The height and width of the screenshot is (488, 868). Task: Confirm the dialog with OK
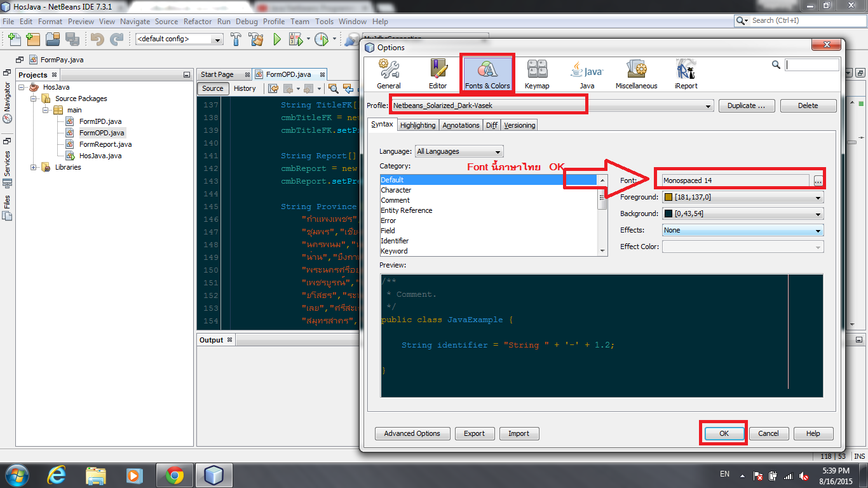tap(724, 433)
